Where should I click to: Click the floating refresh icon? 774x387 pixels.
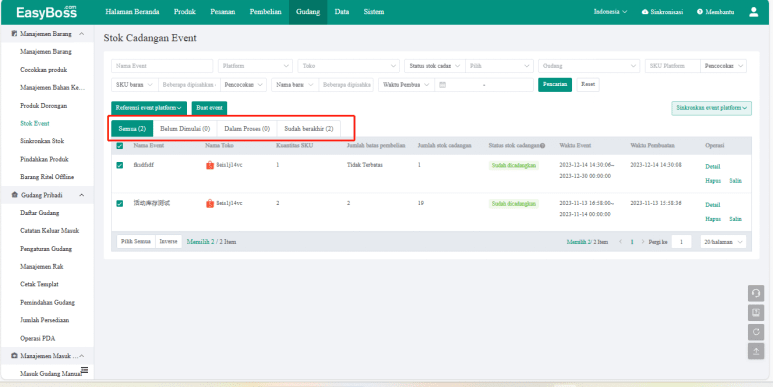click(x=756, y=332)
